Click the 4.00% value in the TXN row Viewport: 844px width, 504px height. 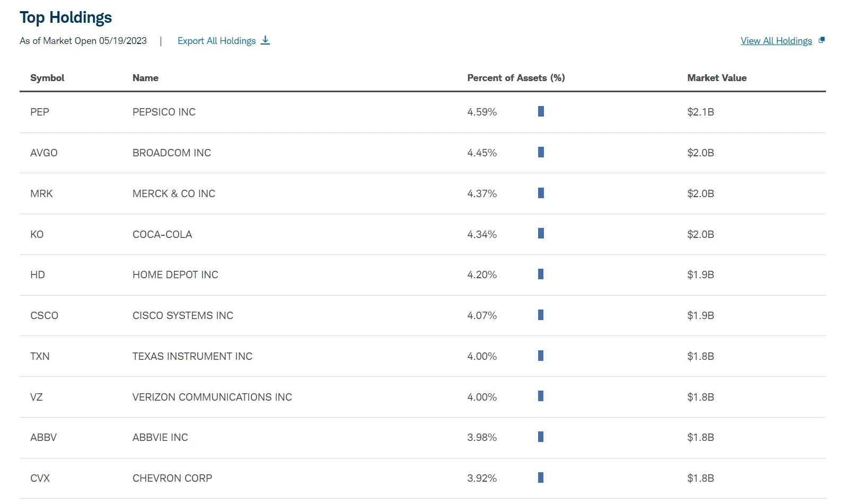click(482, 356)
